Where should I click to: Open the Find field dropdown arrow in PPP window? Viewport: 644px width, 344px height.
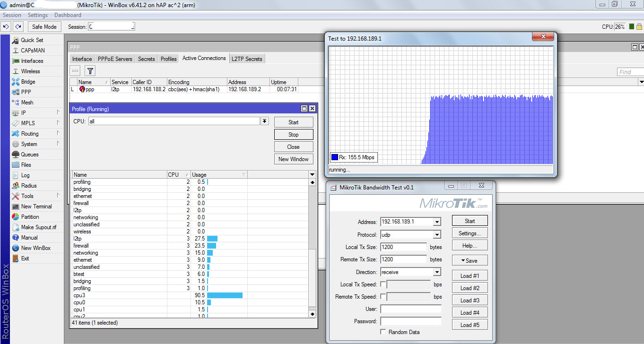coord(641,82)
